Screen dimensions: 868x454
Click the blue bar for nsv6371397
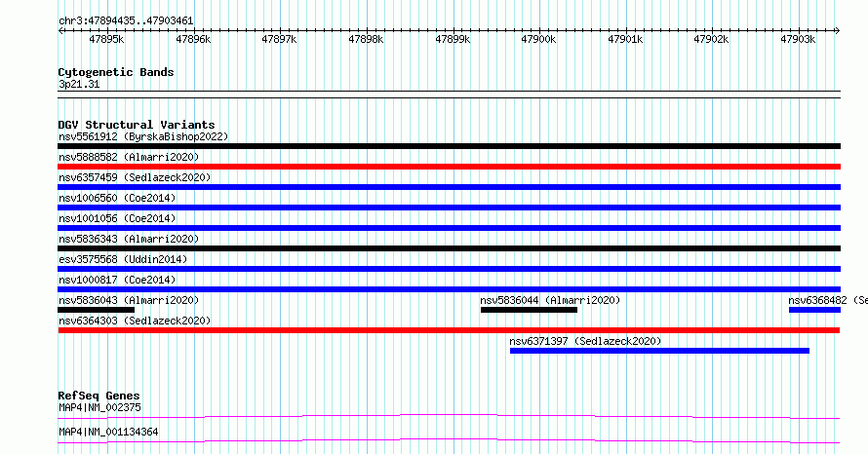tap(659, 351)
